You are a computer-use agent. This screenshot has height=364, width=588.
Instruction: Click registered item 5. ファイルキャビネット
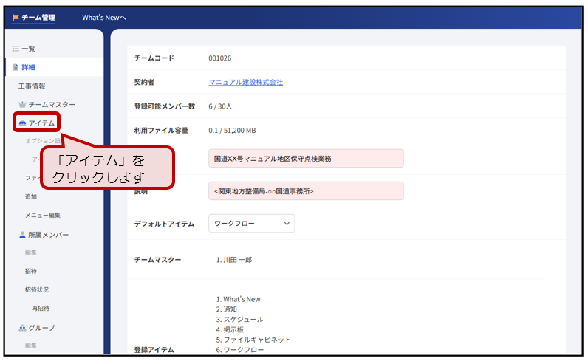click(x=253, y=340)
